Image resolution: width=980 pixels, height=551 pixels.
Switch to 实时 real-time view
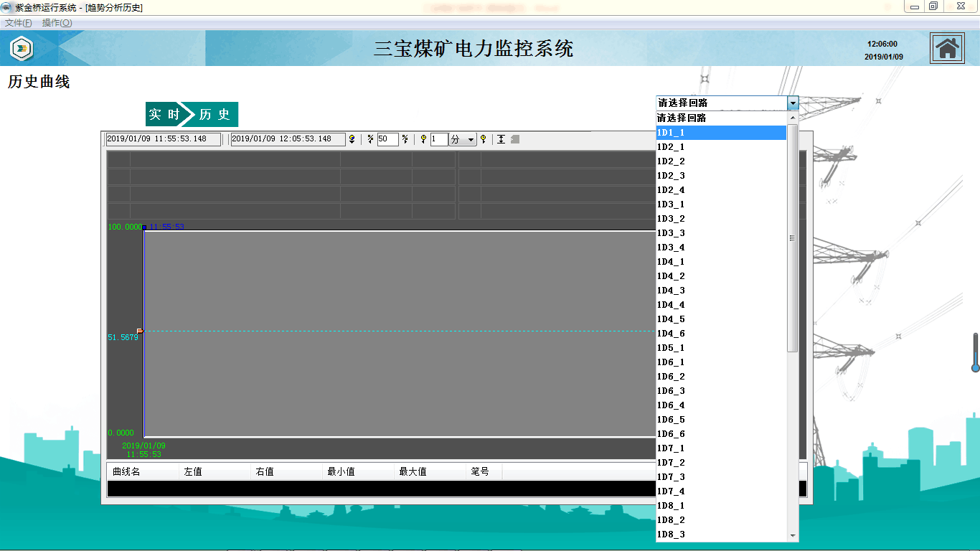point(164,115)
